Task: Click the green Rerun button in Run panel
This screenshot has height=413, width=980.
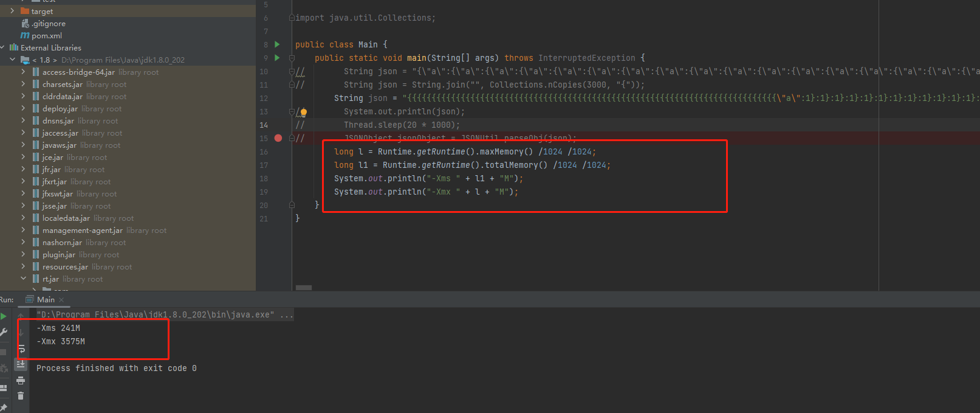Action: click(4, 316)
